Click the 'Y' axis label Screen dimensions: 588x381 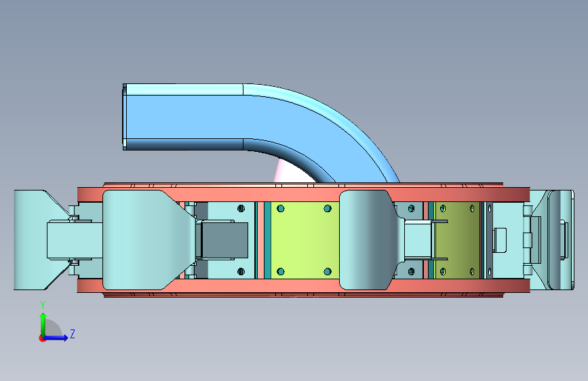coord(43,305)
